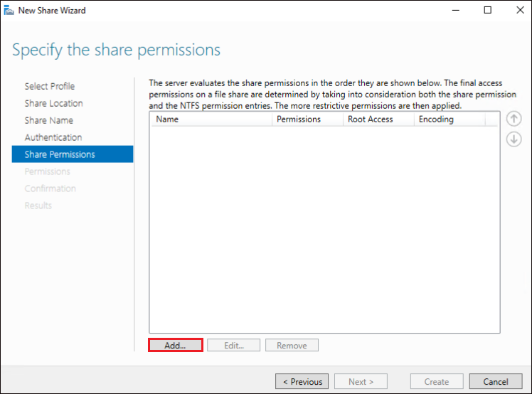Add a new share permission entry

pos(176,345)
